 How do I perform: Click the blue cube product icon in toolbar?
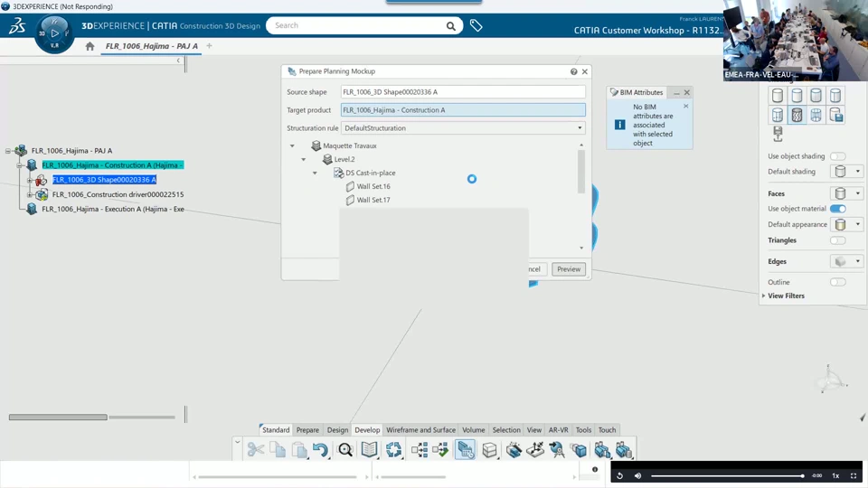(579, 449)
